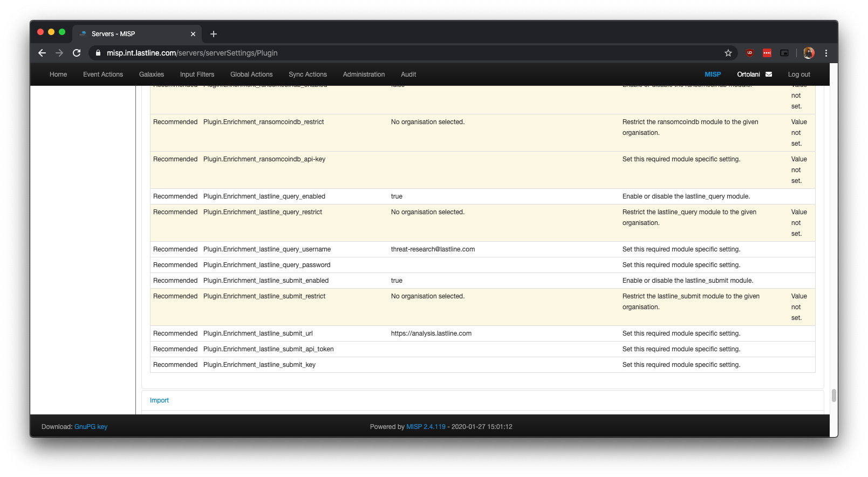Expand the Sync Actions menu
Viewport: 868px width, 477px height.
click(307, 74)
